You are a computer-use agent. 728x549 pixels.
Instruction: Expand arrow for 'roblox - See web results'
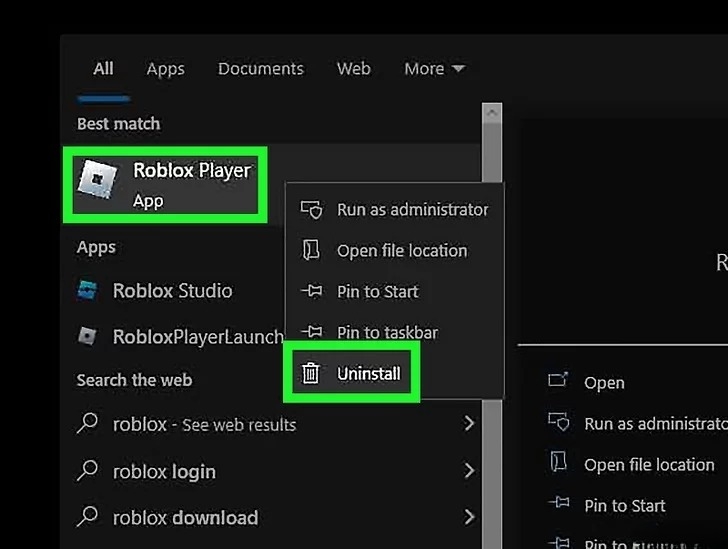(x=469, y=423)
